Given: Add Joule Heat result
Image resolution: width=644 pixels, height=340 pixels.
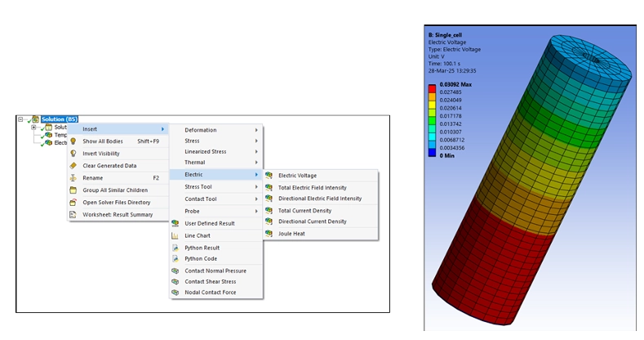Looking at the screenshot, I should click(x=292, y=234).
